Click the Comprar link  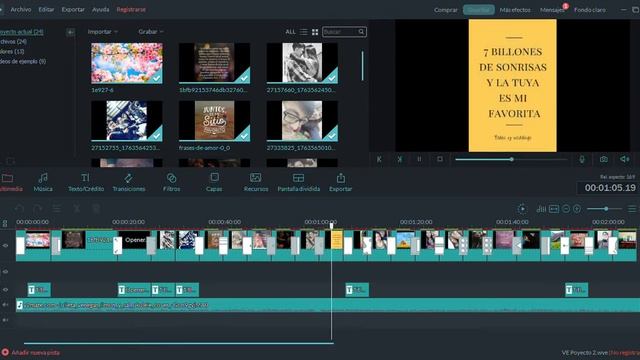(x=446, y=10)
